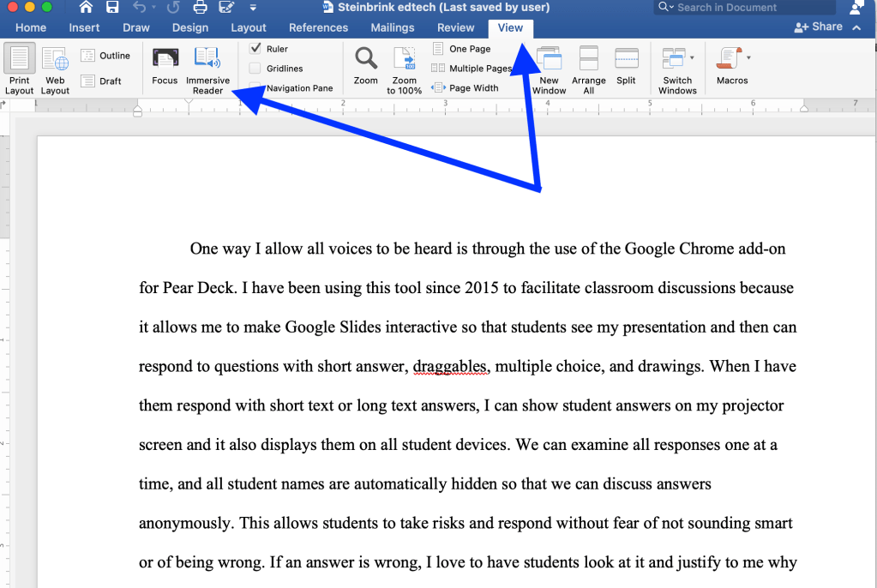
Task: Enable the Gridlines checkbox
Action: pos(255,69)
